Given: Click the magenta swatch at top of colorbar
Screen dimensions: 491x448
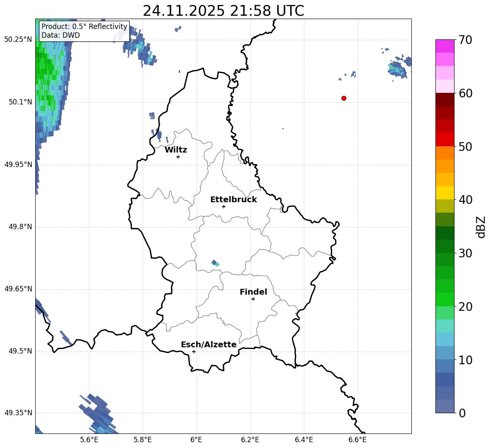Looking at the screenshot, I should pos(445,46).
